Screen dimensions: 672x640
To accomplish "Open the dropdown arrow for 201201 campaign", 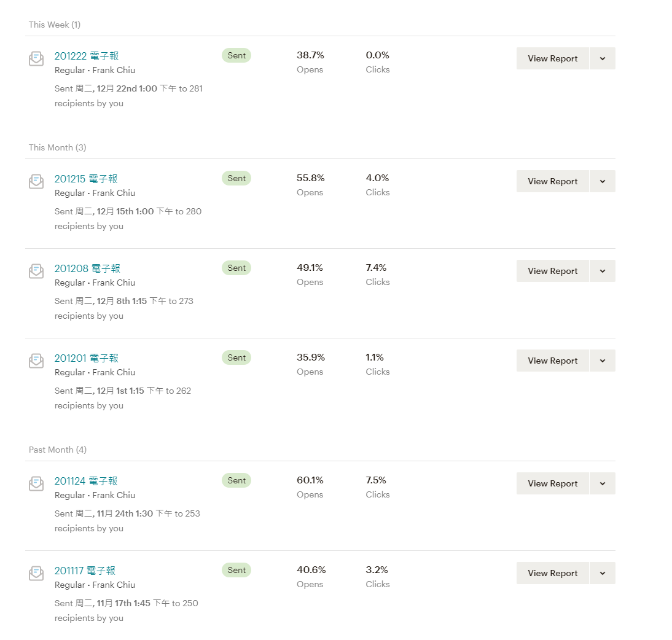I will click(603, 361).
